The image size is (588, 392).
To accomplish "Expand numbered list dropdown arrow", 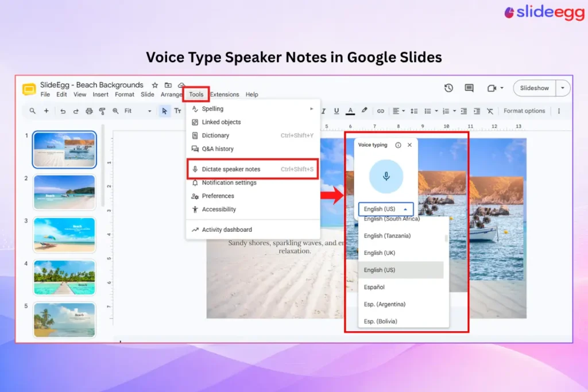I will [454, 111].
